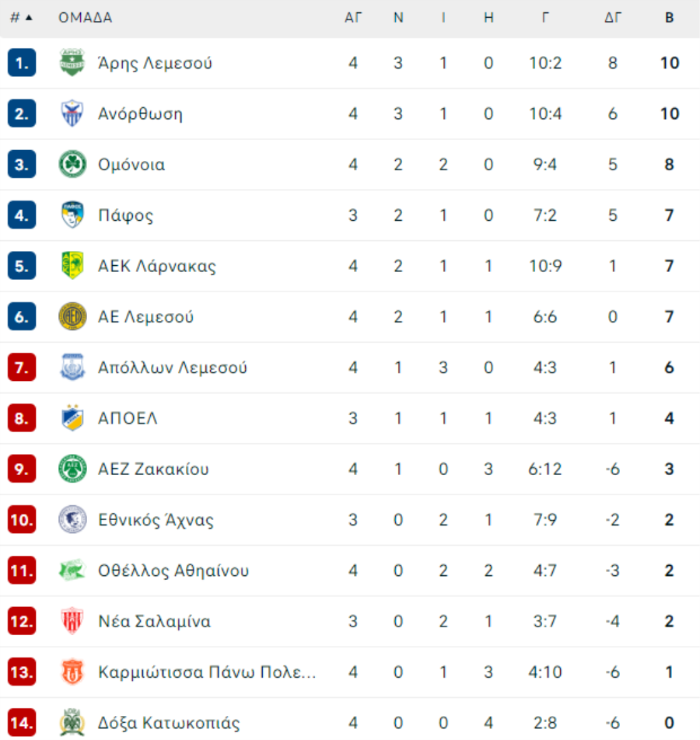
Task: Click the ΟΜΑΔΑ column header
Action: (85, 17)
